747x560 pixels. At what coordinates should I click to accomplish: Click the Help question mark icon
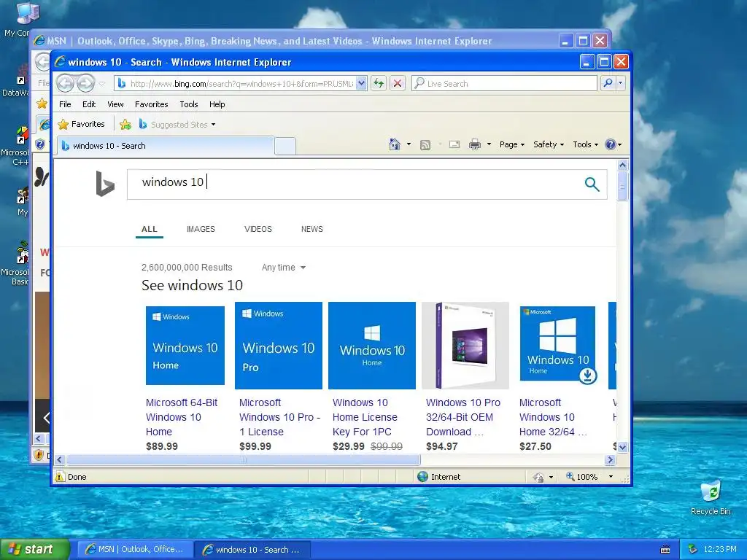(611, 144)
